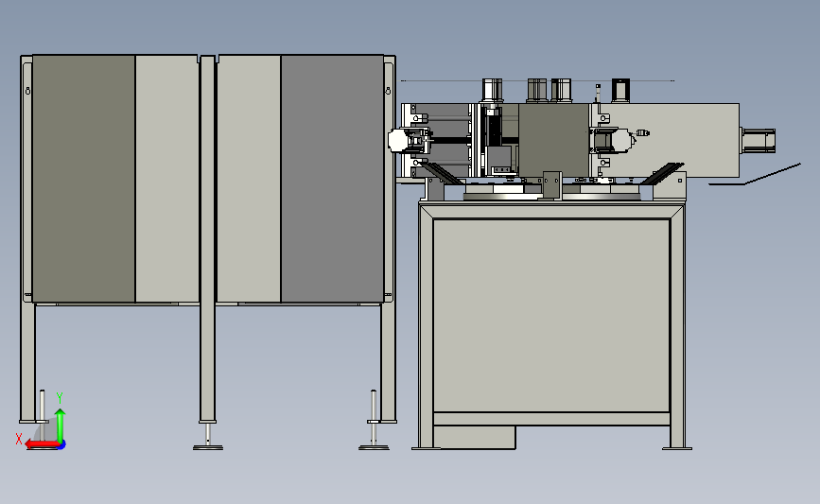Select the center vertical post of the enclosure
This screenshot has width=820, height=504.
tap(208, 238)
